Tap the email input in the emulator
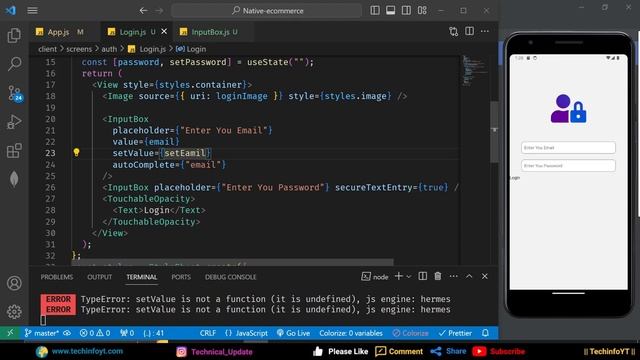 tap(568, 148)
